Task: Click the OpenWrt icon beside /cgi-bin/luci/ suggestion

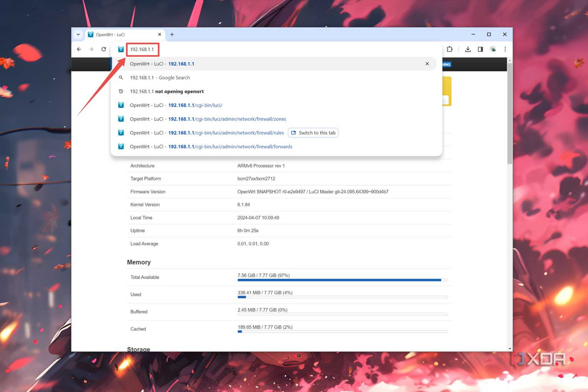Action: click(x=121, y=105)
